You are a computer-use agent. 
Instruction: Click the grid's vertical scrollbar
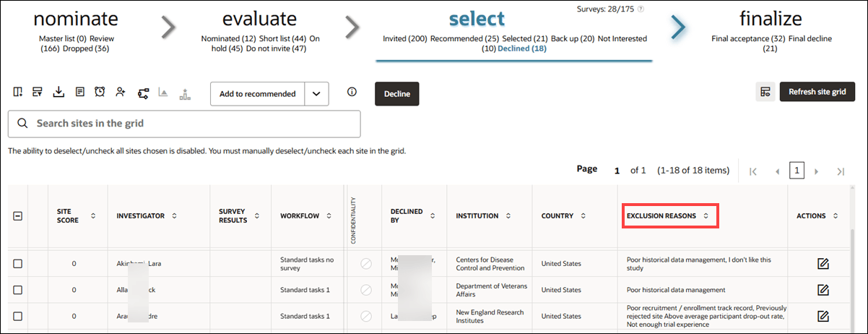(x=854, y=282)
